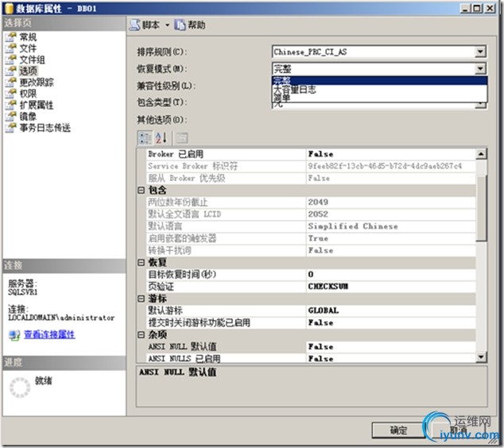Select the Service Broker 标识符 row

tap(311, 166)
